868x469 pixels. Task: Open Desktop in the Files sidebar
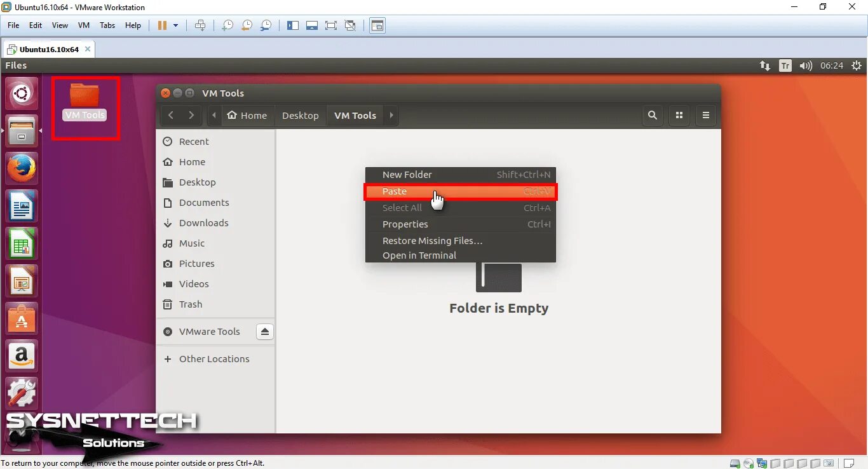215,182
